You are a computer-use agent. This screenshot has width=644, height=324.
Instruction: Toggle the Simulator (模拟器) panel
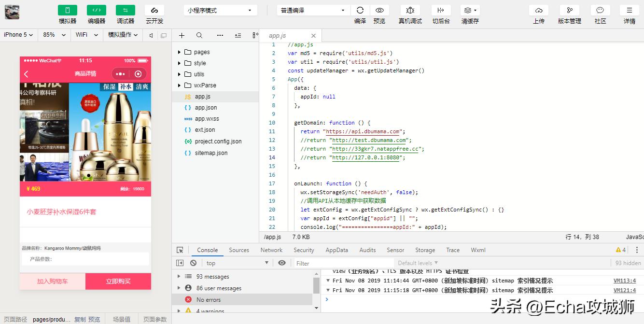(68, 10)
